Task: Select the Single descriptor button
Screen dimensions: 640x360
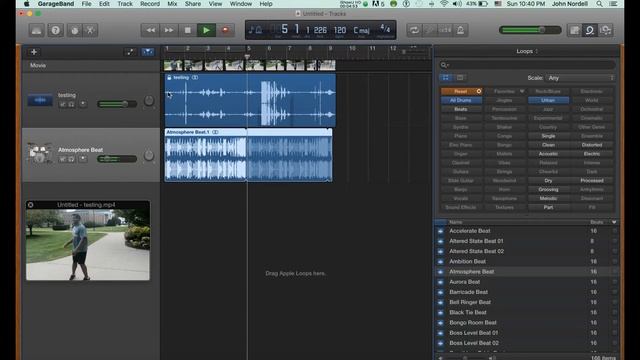Action: pyautogui.click(x=548, y=136)
